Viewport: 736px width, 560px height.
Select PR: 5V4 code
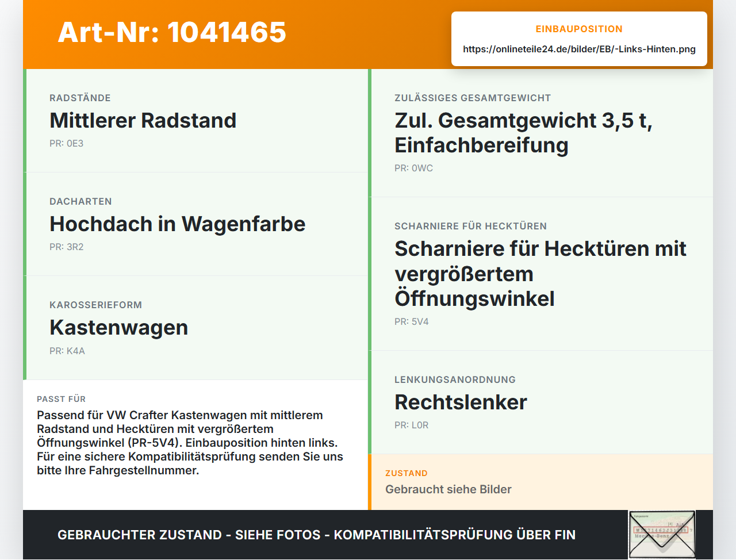[x=412, y=321]
